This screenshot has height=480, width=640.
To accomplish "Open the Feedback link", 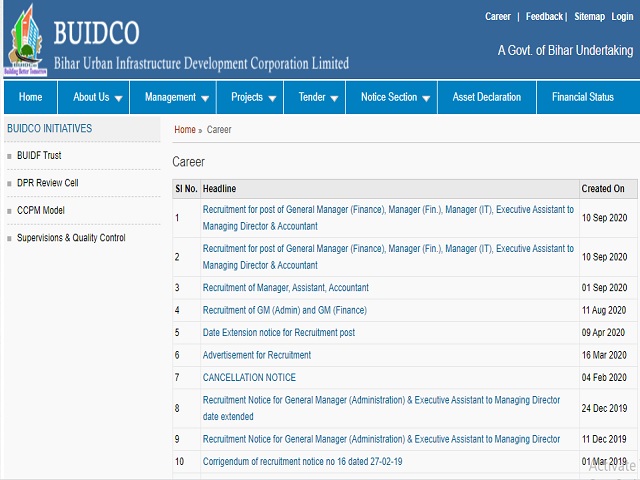I will point(544,17).
